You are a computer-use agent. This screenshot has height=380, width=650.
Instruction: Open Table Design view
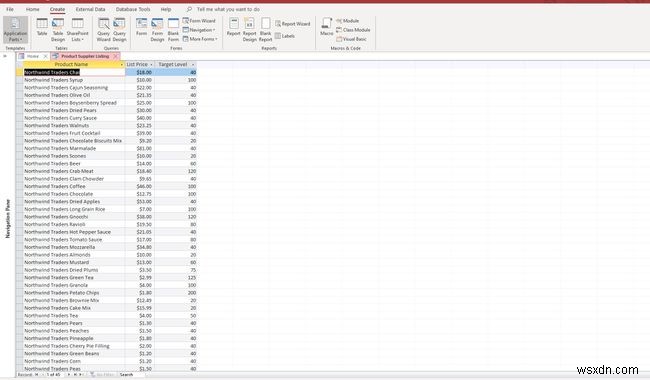point(58,30)
